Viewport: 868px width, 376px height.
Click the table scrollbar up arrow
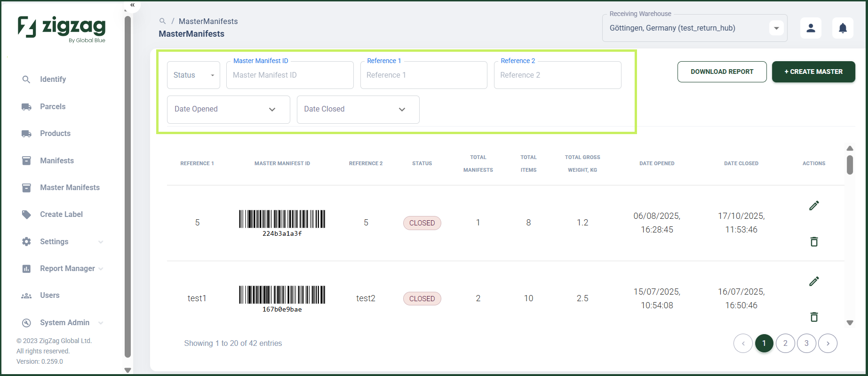(850, 148)
